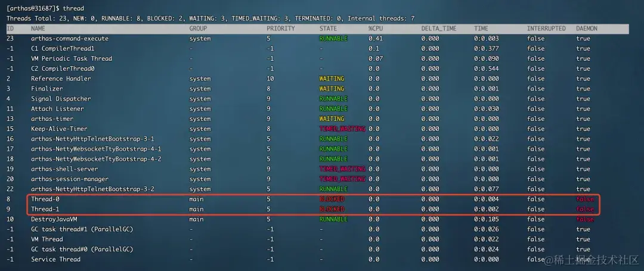Screen dimensions: 644x271
Task: Select the 'VM Periodic Task Thread' name
Action: click(72, 58)
